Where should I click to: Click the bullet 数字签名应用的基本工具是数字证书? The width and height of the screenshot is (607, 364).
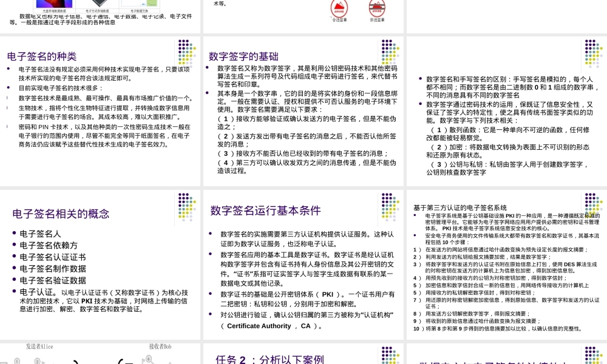point(307,269)
